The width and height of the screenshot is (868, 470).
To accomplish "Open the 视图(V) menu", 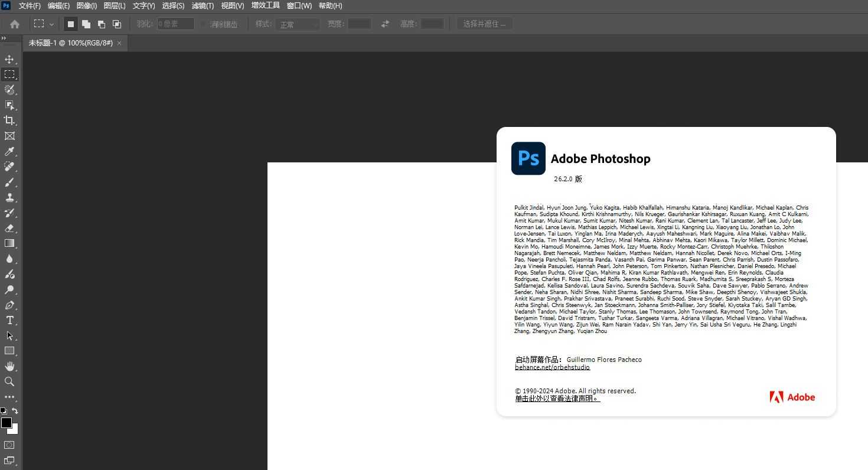I will click(232, 6).
